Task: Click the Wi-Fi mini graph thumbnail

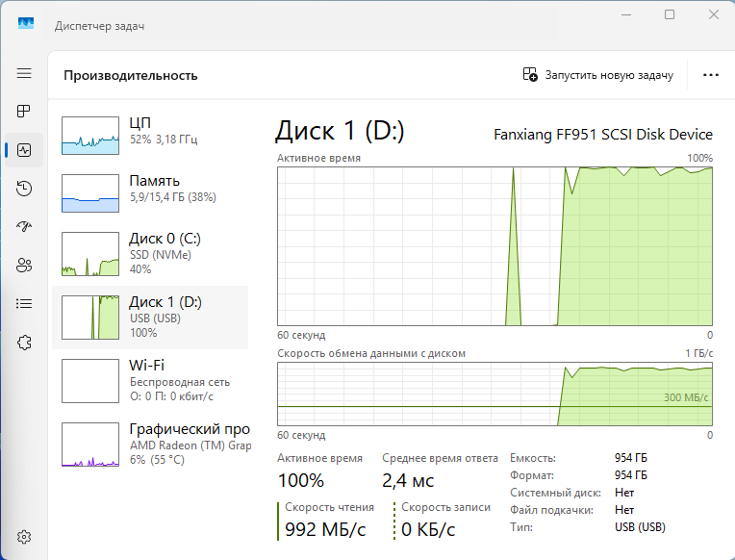Action: 90,381
